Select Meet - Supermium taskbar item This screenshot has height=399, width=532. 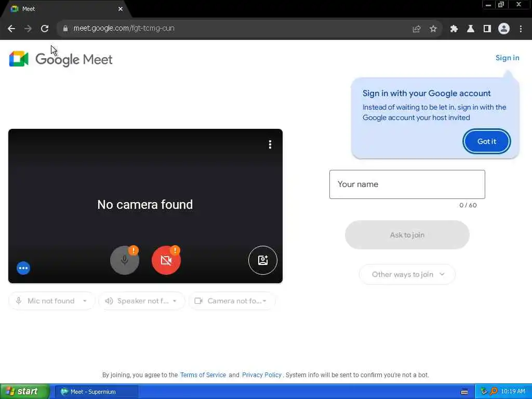point(97,392)
